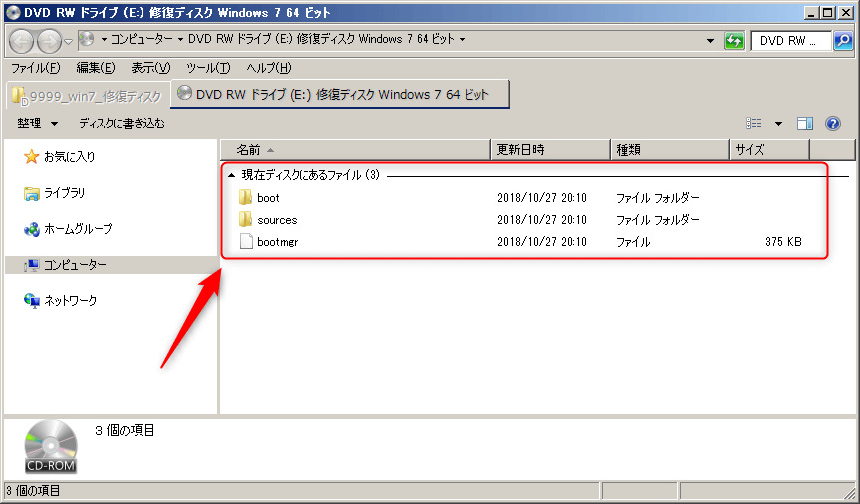Open the ツール(T) menu
This screenshot has height=504, width=860.
tap(208, 68)
